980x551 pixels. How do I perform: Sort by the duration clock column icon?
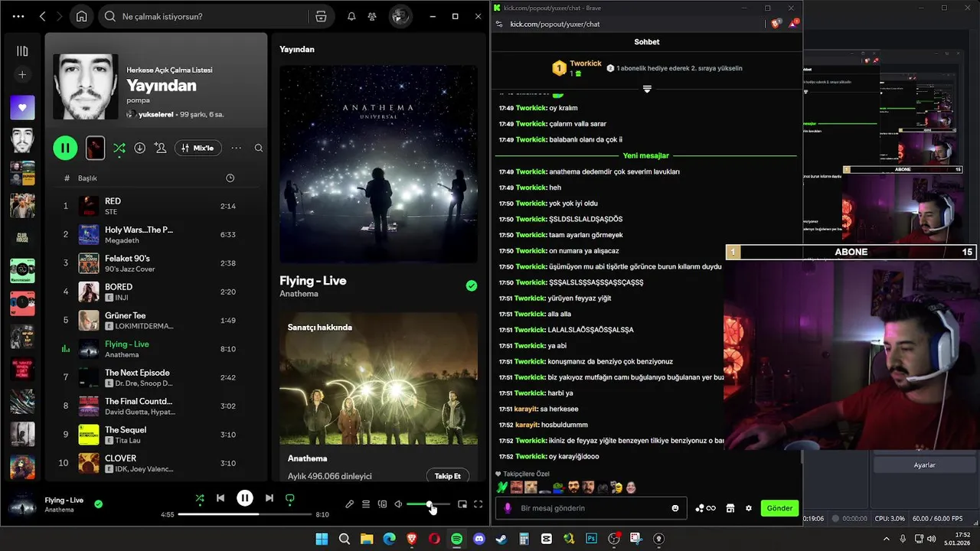[x=230, y=178]
